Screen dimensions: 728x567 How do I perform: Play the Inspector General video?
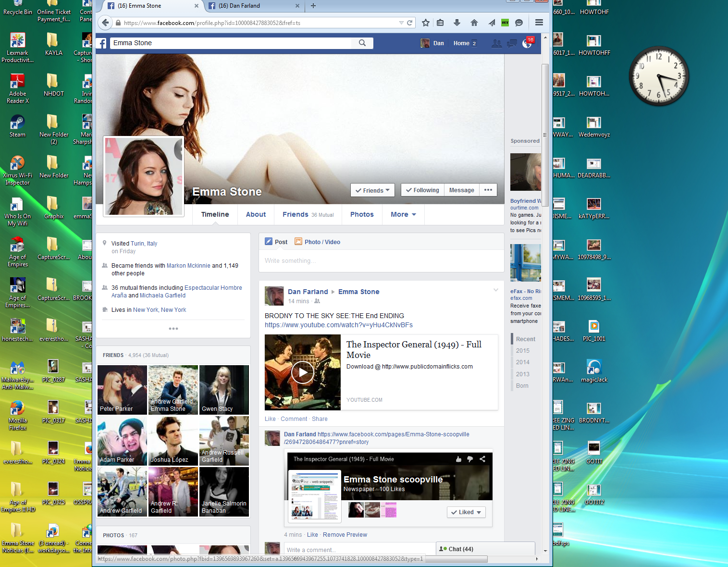(x=303, y=372)
